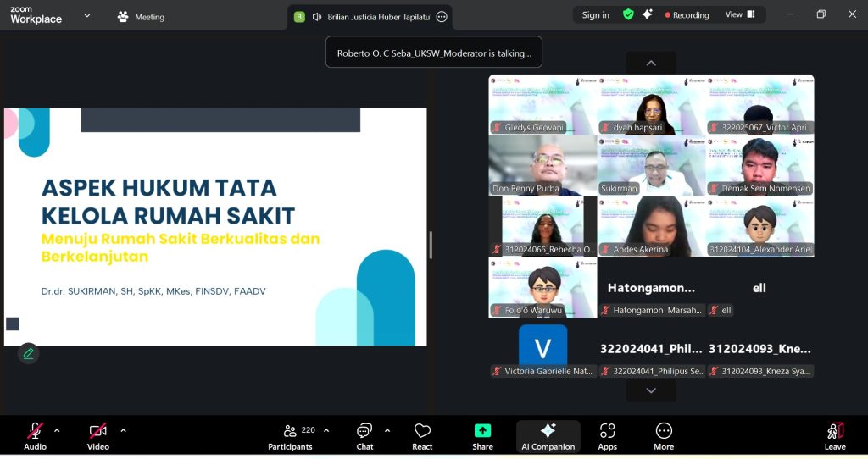Image resolution: width=868 pixels, height=459 pixels.
Task: Select Giedys Geovani video tile
Action: (x=542, y=105)
